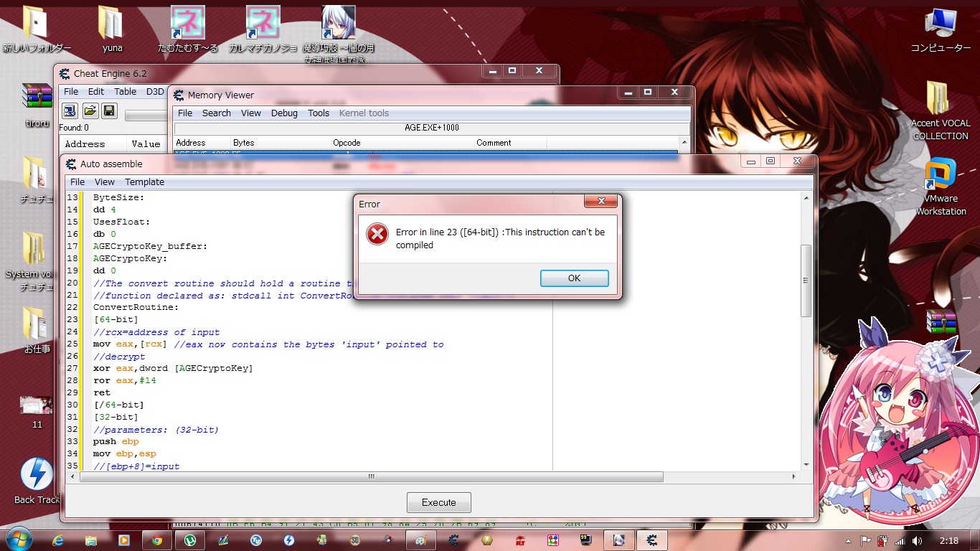Image resolution: width=980 pixels, height=551 pixels.
Task: Show hidden system tray icons
Action: coord(847,541)
